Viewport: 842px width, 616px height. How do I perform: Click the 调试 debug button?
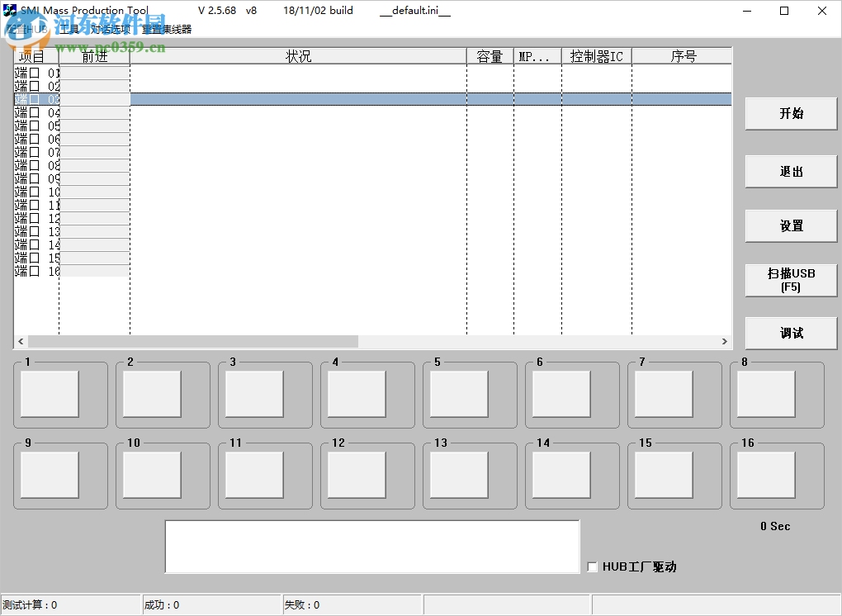[791, 334]
